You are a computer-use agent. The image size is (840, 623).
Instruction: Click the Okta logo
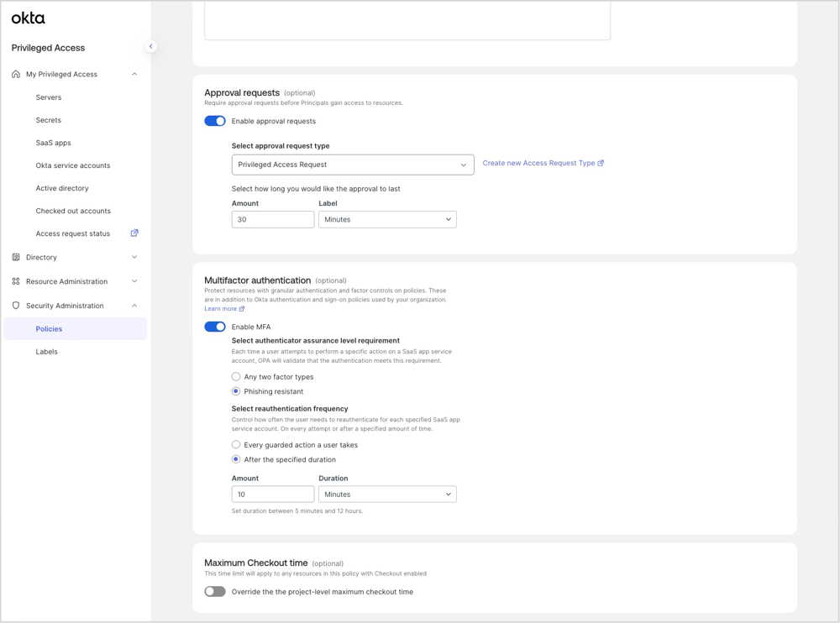click(29, 17)
